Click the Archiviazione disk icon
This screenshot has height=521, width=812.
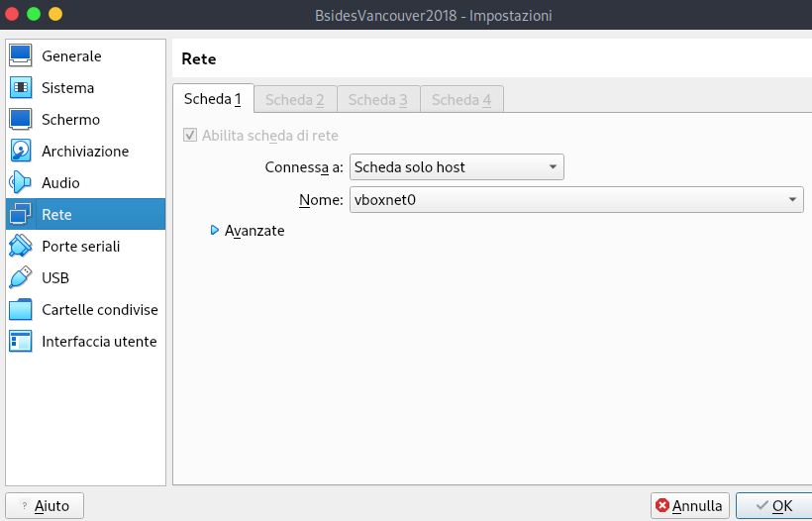(20, 151)
